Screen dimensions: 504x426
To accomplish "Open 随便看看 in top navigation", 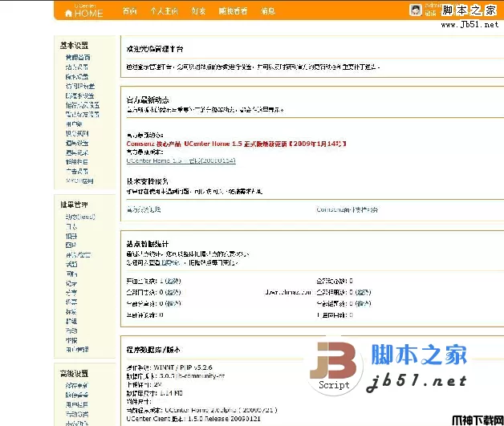I will 233,11.
